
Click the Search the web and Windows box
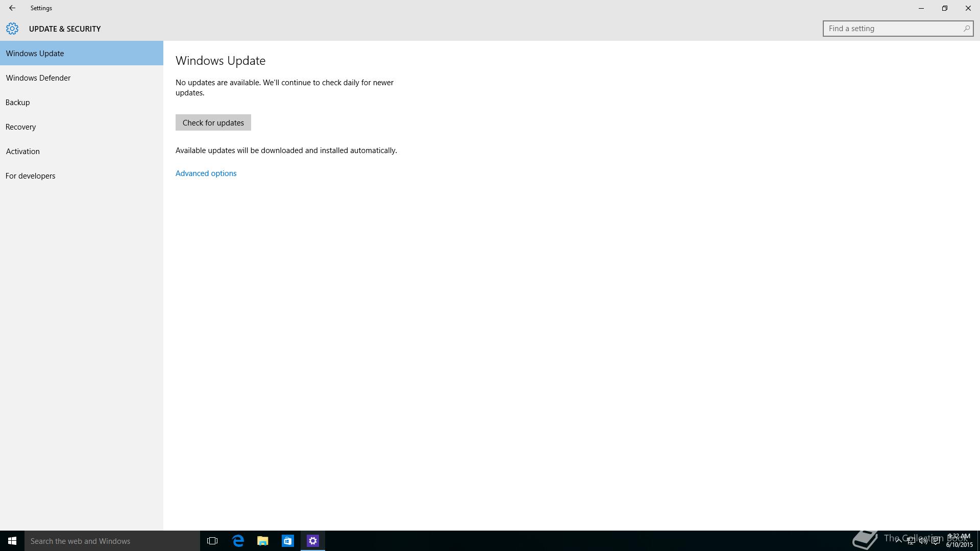click(112, 541)
